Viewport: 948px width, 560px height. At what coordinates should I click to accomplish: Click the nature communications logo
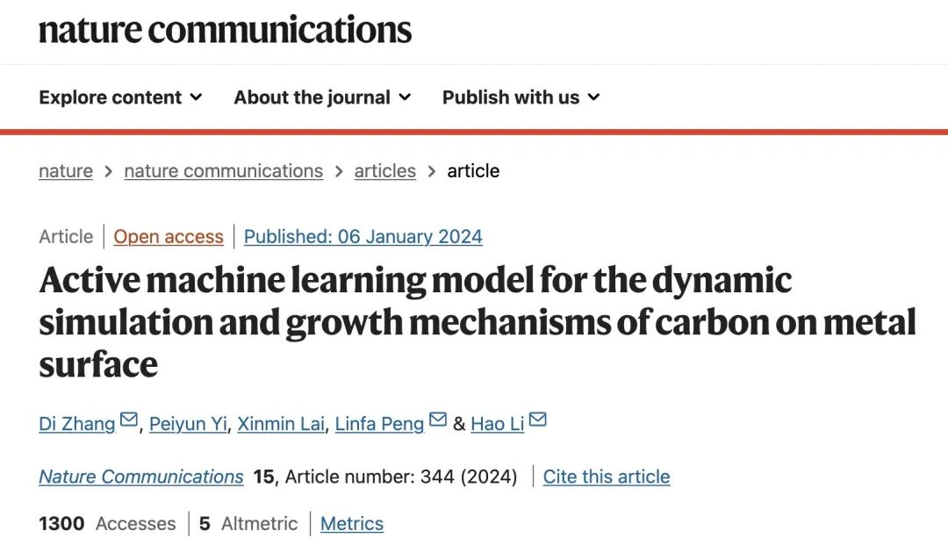225,30
